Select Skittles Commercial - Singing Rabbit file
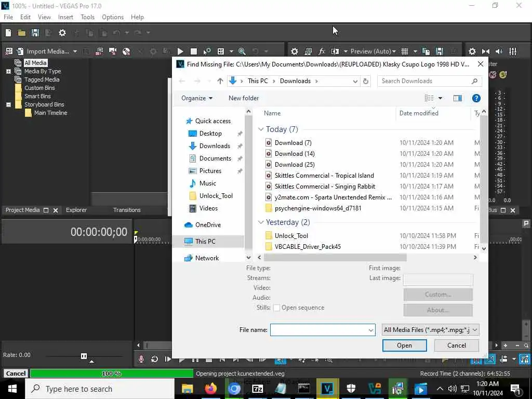The width and height of the screenshot is (532, 399). [x=325, y=187]
